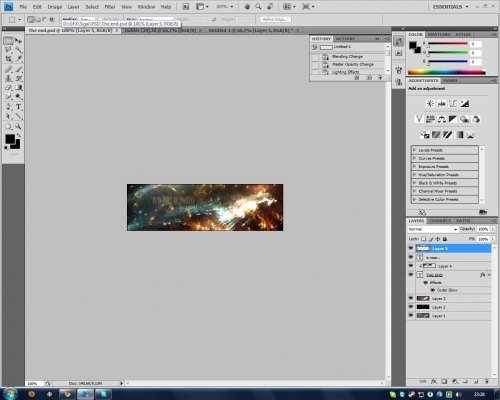Viewport: 500px width, 400px height.
Task: Select Blending Change history state
Action: pos(347,57)
